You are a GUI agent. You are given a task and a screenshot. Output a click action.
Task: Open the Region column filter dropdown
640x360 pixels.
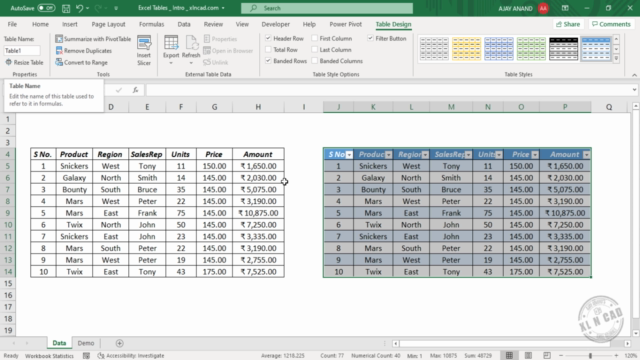point(425,155)
